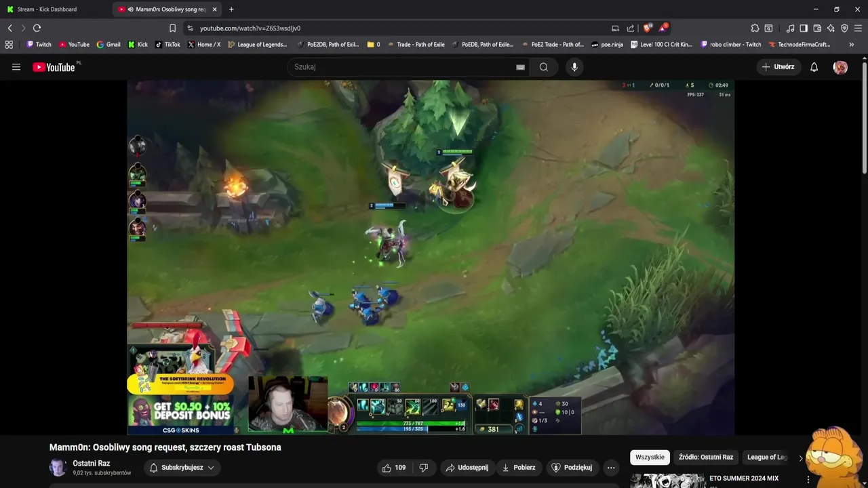
Task: Open the Brave Wallet icon
Action: tap(817, 28)
